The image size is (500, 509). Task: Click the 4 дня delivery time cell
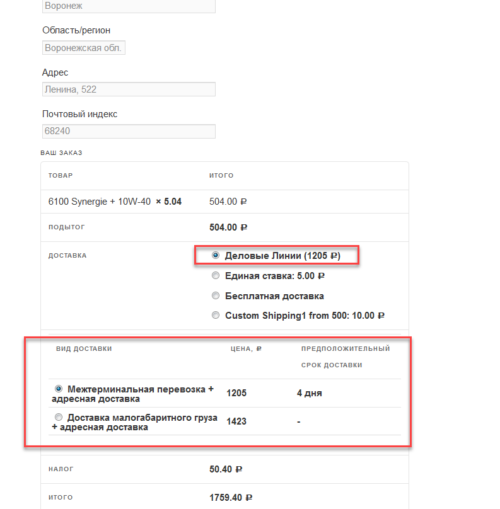point(309,393)
